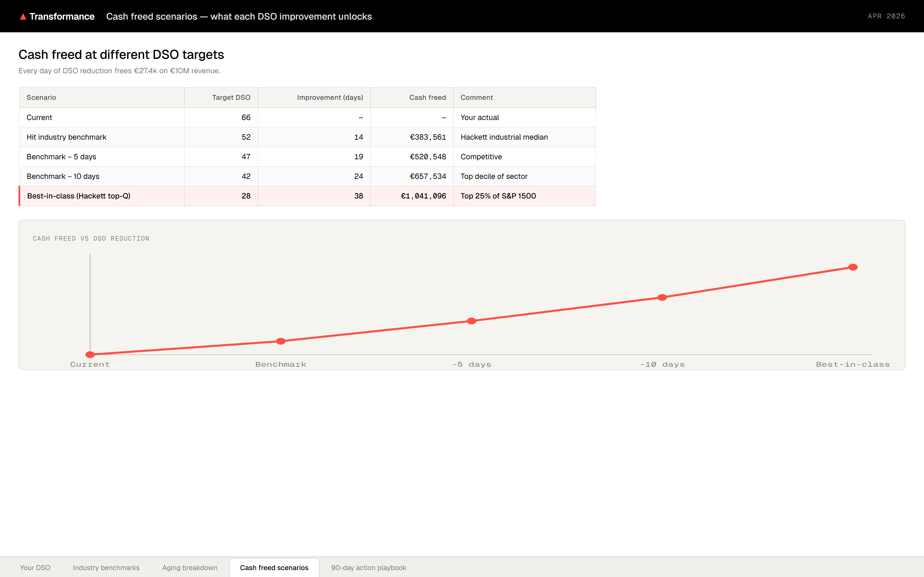Select the Cash freed scenarios tab
The width and height of the screenshot is (924, 577).
click(x=274, y=567)
